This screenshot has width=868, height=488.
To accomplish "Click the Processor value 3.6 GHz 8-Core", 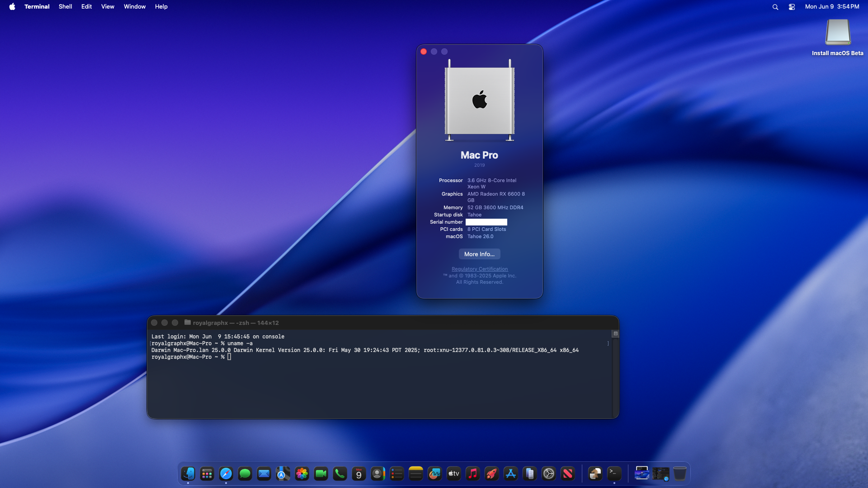I will [x=492, y=183].
